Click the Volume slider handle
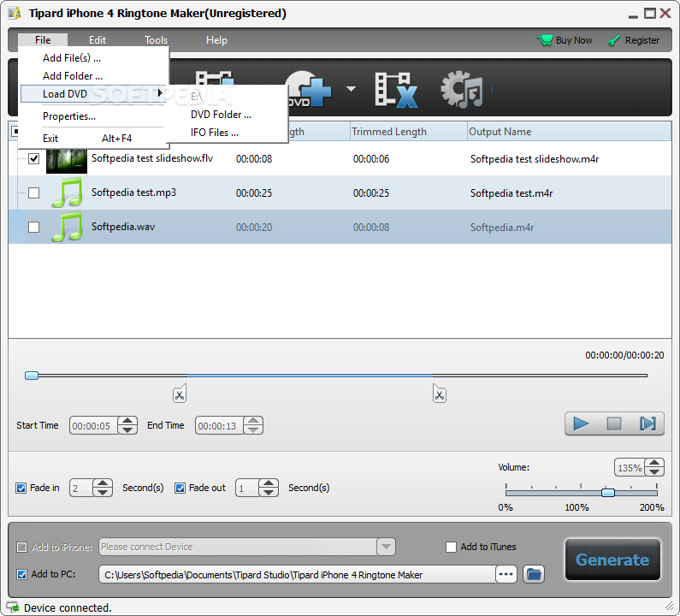 [608, 492]
